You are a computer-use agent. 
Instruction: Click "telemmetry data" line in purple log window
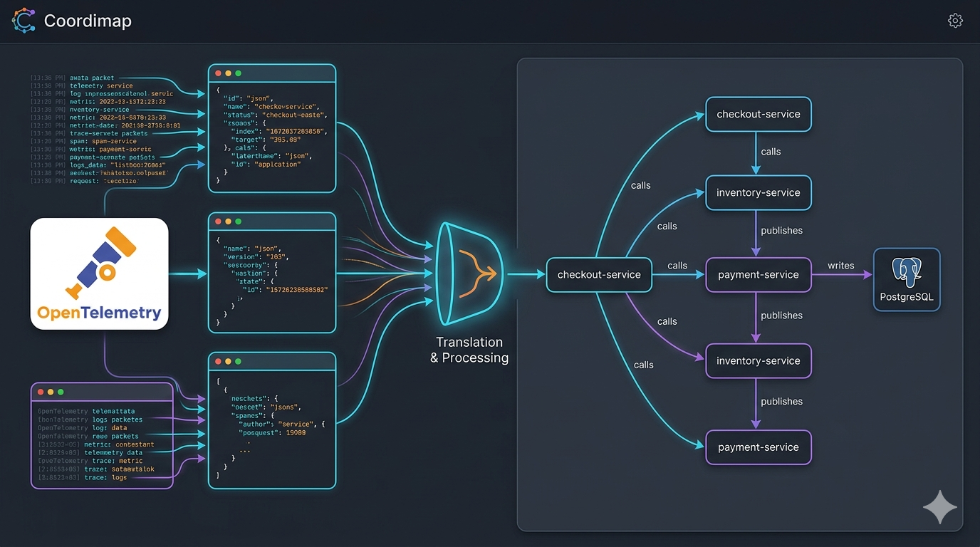coord(113,452)
